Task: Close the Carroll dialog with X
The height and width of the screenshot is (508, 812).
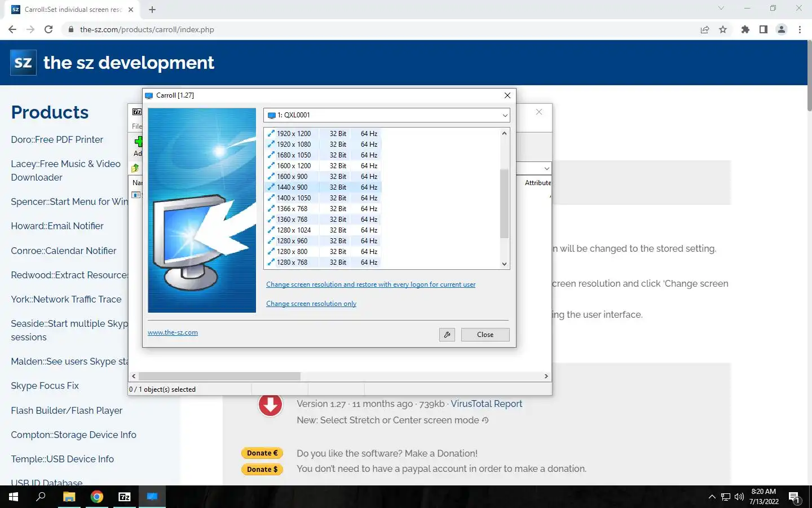Action: point(507,95)
